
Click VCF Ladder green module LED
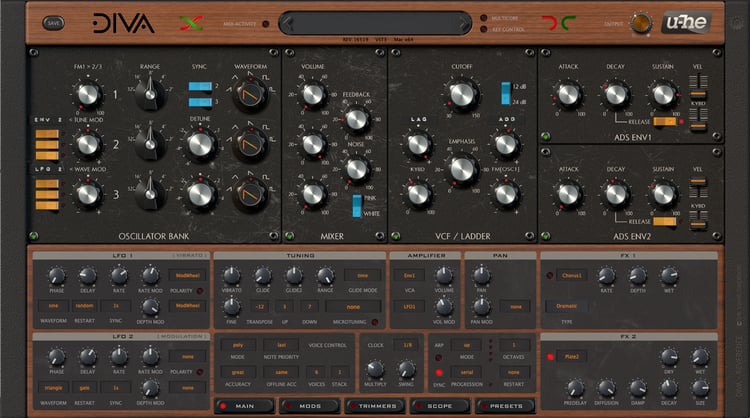pos(396,236)
